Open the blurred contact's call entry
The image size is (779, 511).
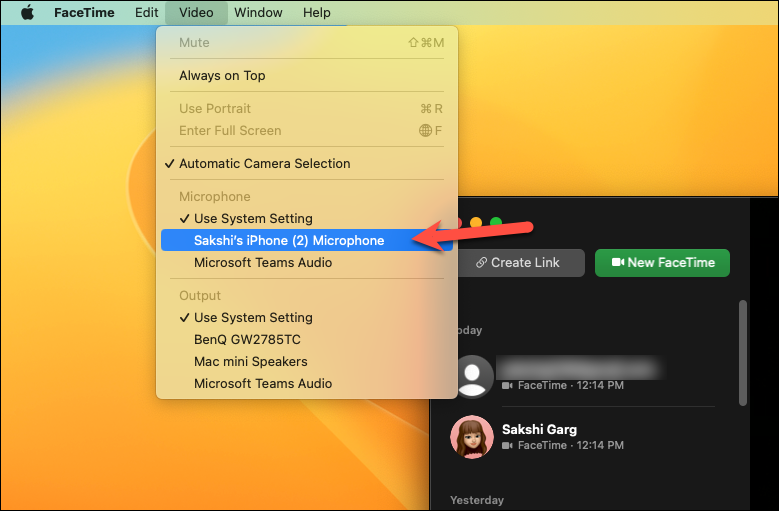tap(584, 376)
